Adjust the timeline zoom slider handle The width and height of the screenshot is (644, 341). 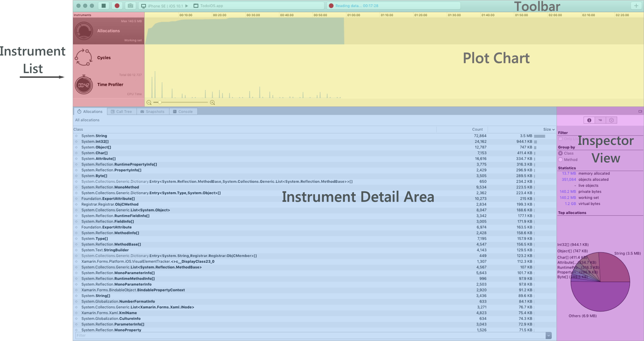160,102
